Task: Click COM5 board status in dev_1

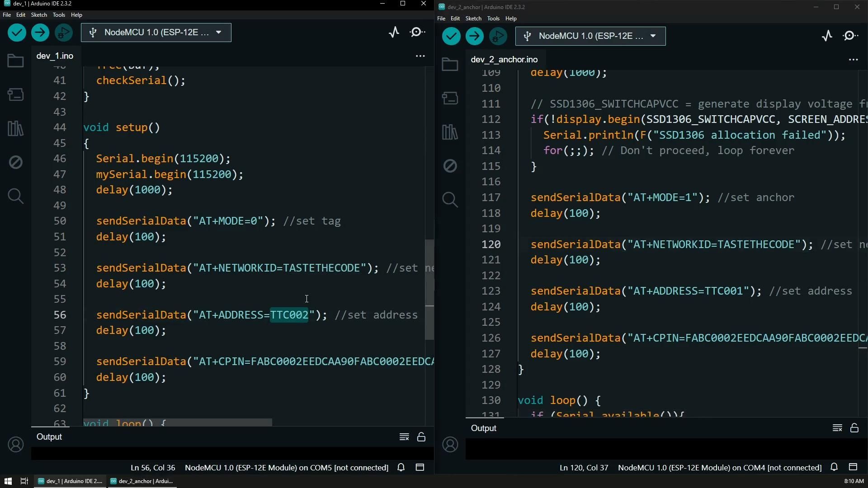Action: pyautogui.click(x=286, y=468)
